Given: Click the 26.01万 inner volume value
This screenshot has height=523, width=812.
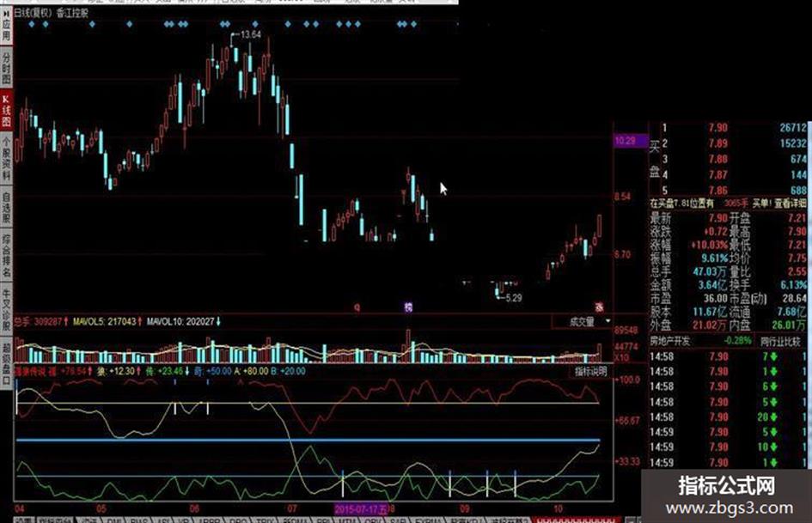Looking at the screenshot, I should coord(789,325).
